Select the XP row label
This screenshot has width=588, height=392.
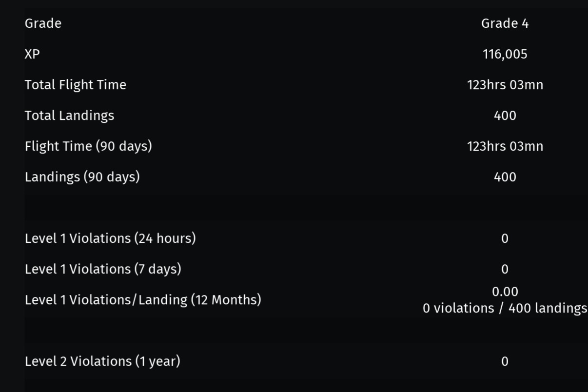(x=32, y=54)
